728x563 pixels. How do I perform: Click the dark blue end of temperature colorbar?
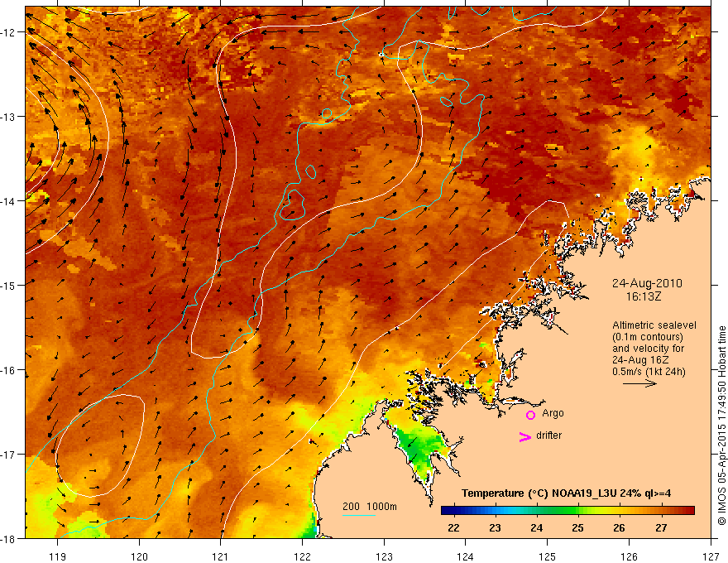tap(447, 511)
